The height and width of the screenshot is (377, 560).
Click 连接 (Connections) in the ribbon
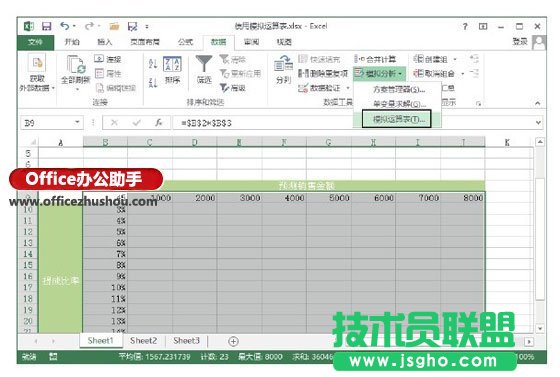(x=108, y=59)
